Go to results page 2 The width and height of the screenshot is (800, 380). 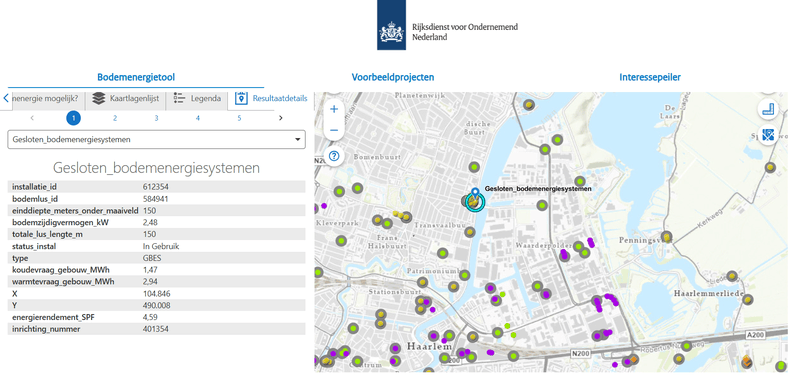pyautogui.click(x=115, y=118)
